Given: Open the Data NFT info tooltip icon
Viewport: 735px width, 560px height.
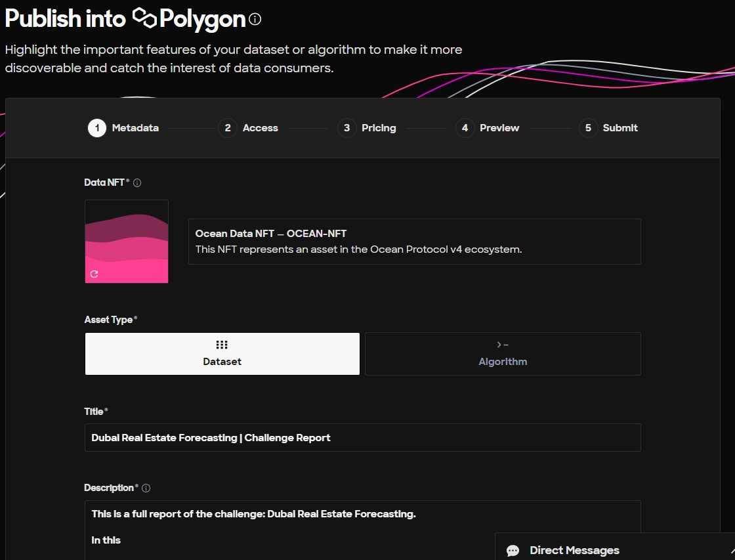Looking at the screenshot, I should (137, 183).
